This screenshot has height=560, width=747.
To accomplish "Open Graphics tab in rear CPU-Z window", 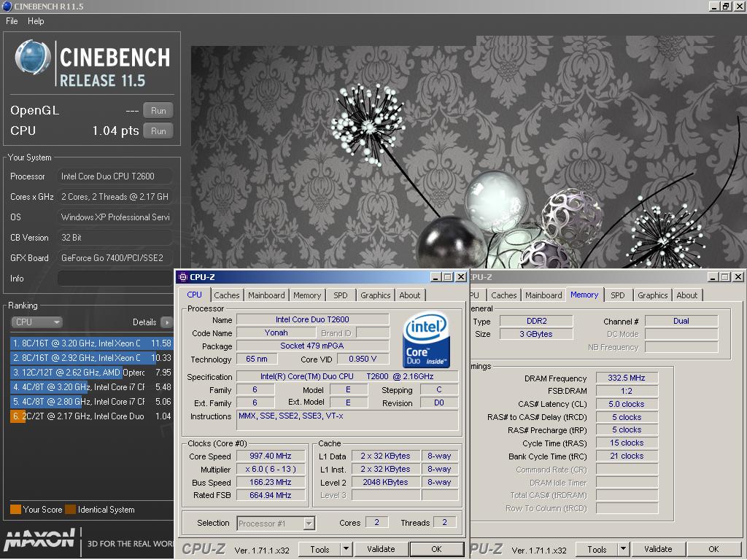I will click(653, 295).
